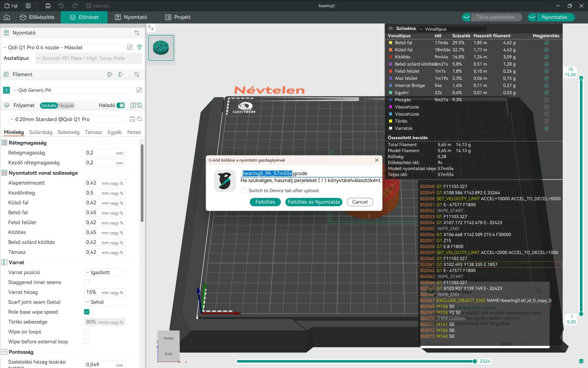Click Cancel in the G-code upload dialog

point(360,202)
